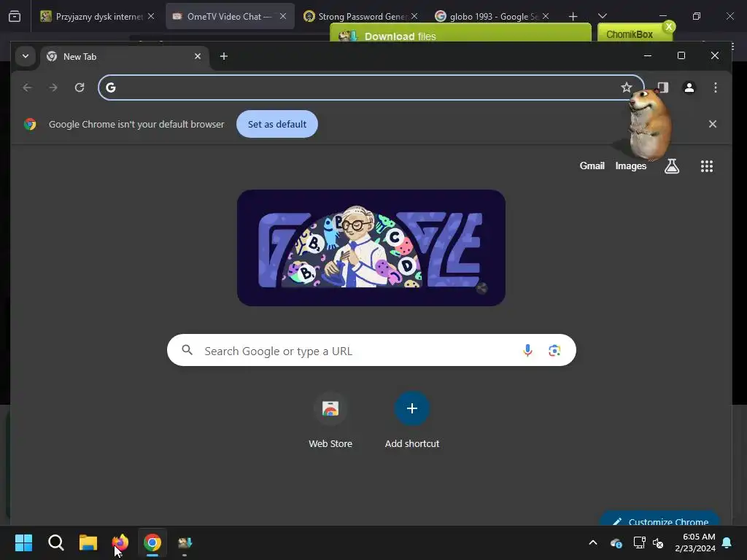Switch to Strong Password Generator tab in background browser

[x=361, y=17]
